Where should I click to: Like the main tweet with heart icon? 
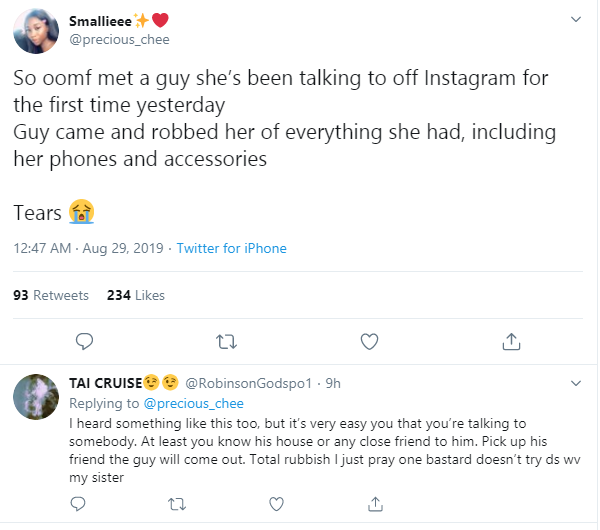(369, 342)
